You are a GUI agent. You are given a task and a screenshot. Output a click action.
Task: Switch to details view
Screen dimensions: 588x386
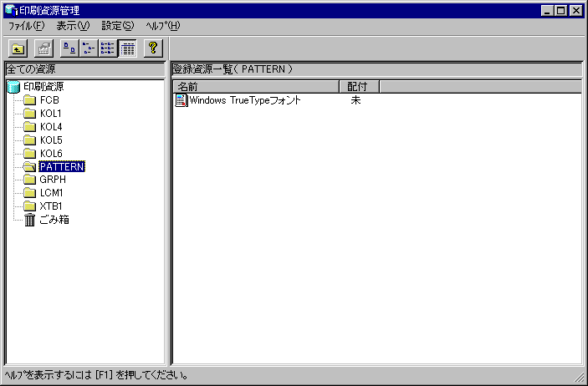[127, 48]
